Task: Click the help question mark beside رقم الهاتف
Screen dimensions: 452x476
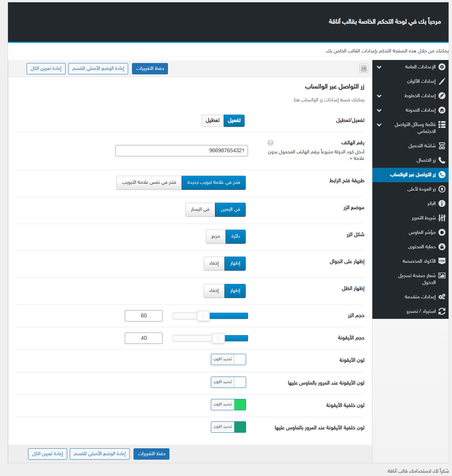Action: tap(270, 143)
